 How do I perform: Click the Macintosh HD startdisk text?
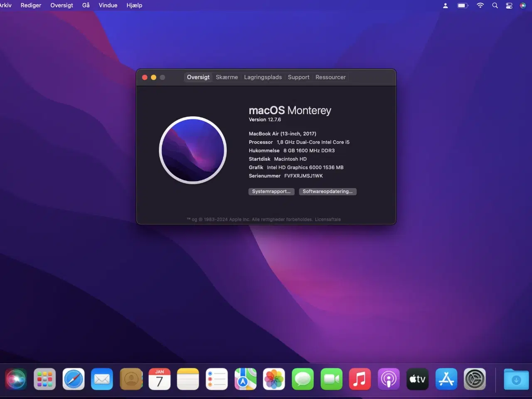tap(290, 159)
